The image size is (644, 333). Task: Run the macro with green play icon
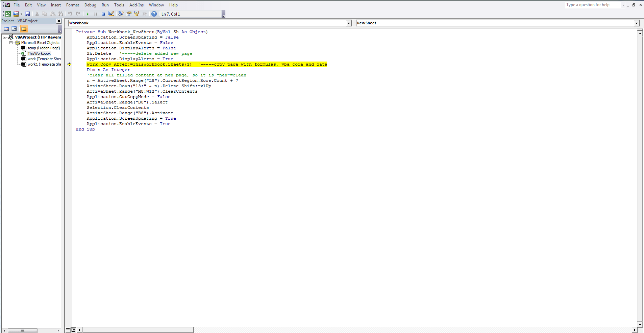(88, 14)
